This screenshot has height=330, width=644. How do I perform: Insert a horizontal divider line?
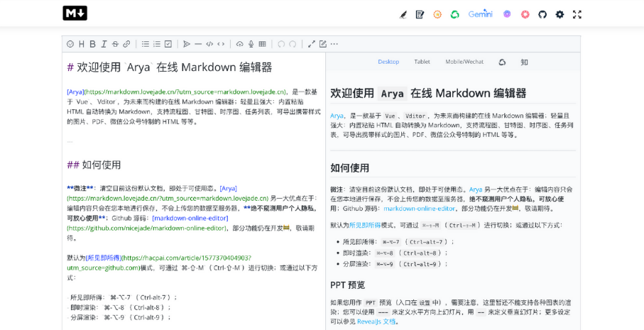[x=198, y=44]
